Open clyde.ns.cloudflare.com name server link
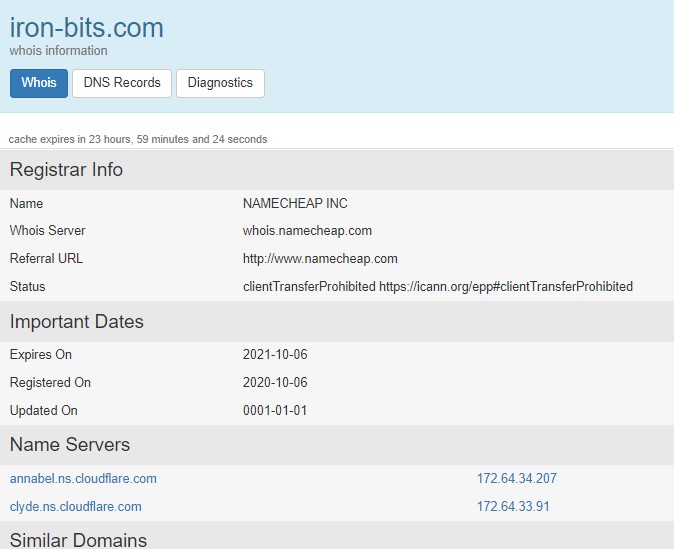674x549 pixels. (x=76, y=506)
